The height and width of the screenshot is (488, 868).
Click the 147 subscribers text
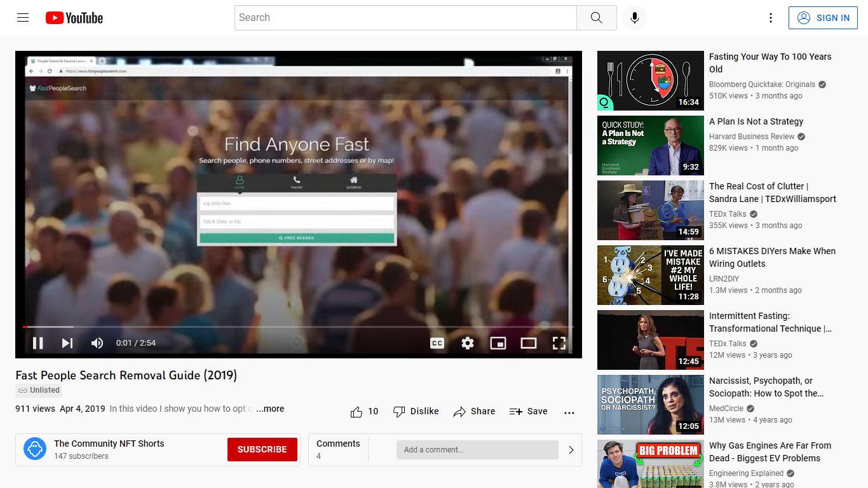click(x=81, y=456)
